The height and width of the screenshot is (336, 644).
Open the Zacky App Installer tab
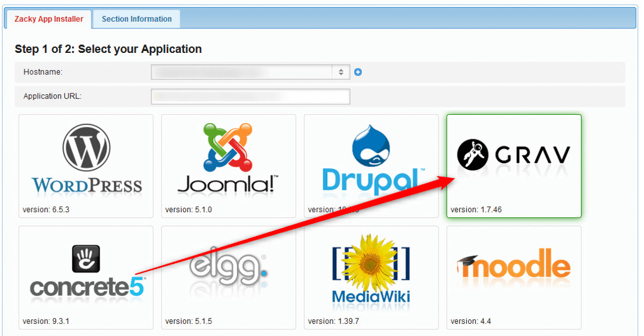(x=48, y=19)
